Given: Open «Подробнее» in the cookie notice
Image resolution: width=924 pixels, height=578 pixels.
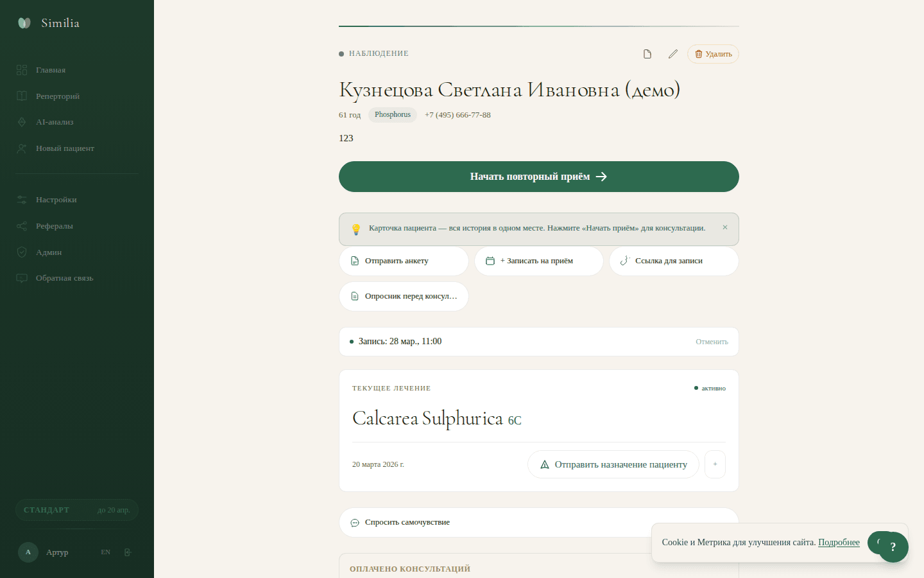Looking at the screenshot, I should [839, 543].
